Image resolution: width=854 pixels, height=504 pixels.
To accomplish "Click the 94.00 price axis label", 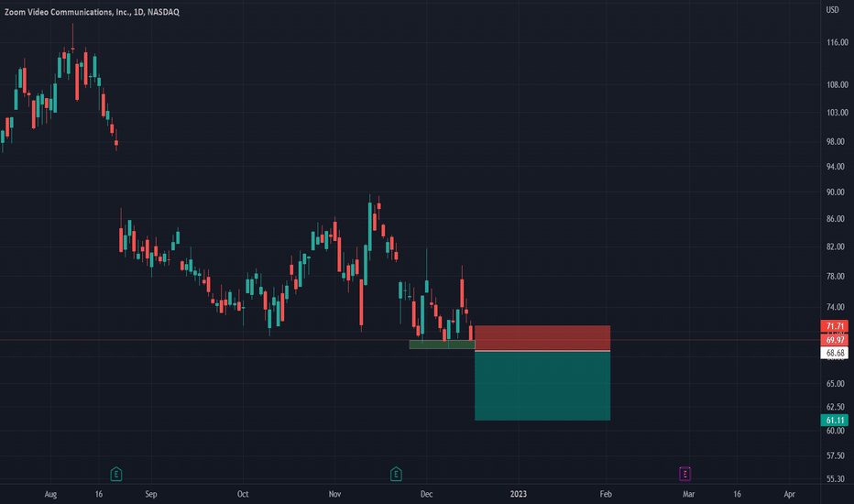I will pos(838,167).
